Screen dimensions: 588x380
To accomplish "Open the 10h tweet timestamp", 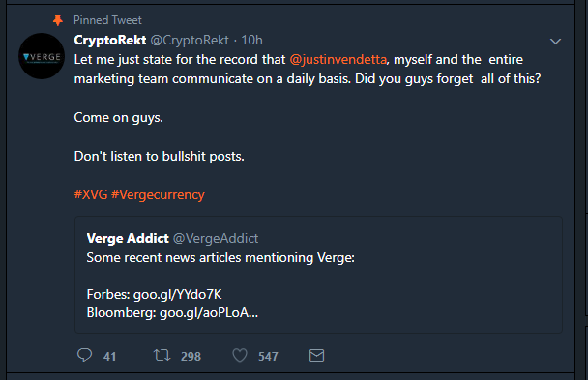I will pos(251,40).
